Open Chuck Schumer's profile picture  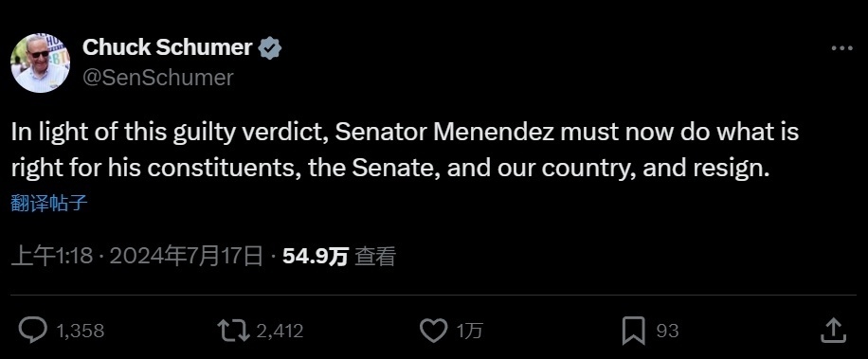(41, 63)
